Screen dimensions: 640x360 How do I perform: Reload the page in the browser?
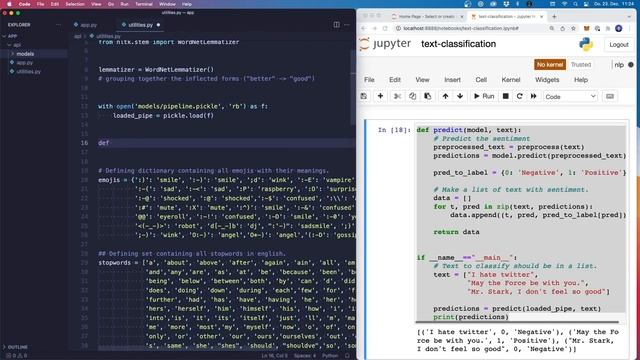[385, 28]
